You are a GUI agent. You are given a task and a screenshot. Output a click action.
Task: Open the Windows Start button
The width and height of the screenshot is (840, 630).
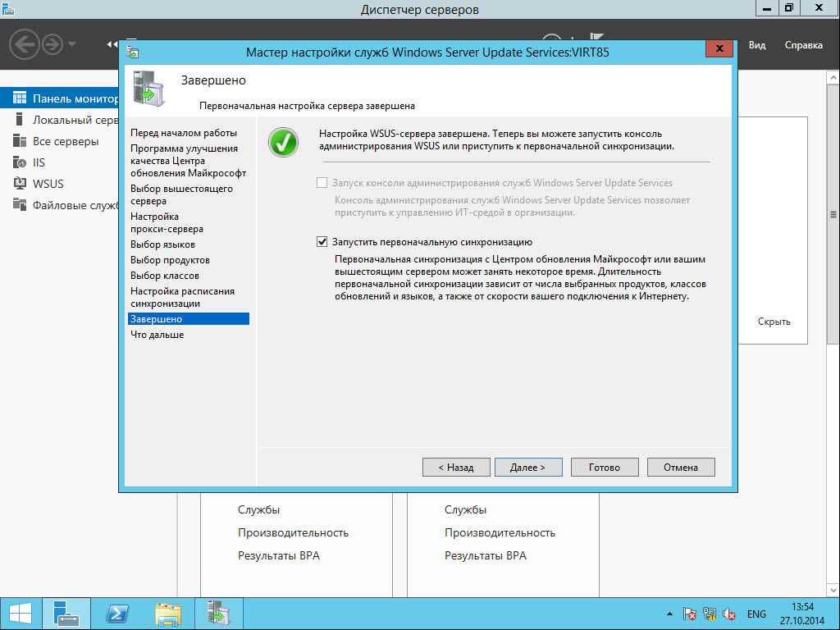[21, 614]
